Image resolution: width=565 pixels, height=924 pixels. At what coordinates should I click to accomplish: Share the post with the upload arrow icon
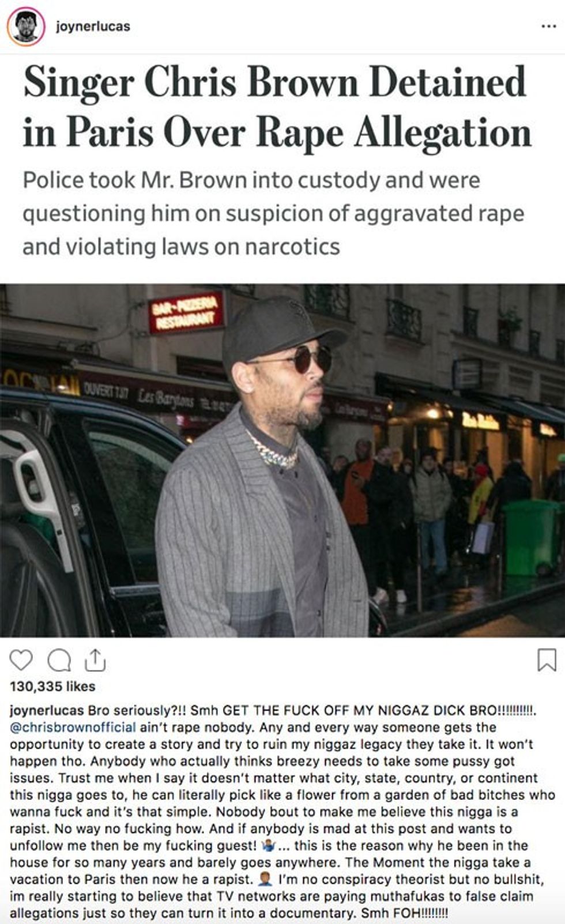click(95, 660)
